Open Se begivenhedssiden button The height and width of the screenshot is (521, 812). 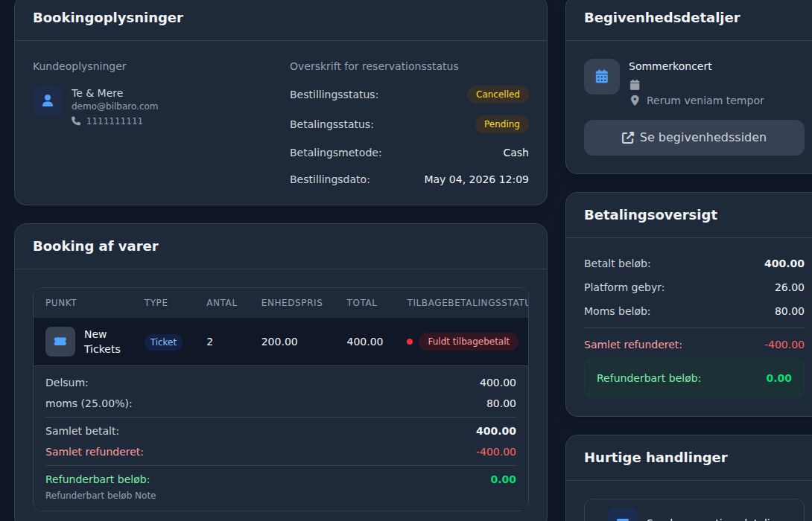click(x=694, y=138)
